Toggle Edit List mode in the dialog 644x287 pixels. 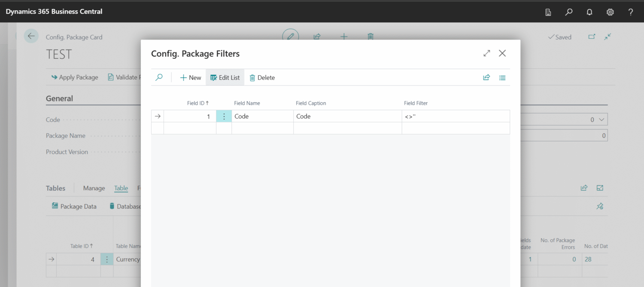225,77
